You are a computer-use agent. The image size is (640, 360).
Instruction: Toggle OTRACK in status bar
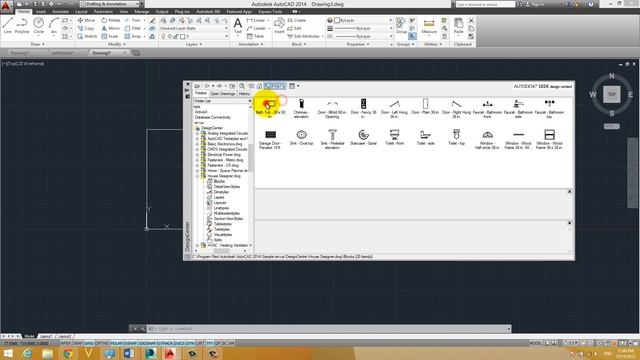tap(165, 344)
